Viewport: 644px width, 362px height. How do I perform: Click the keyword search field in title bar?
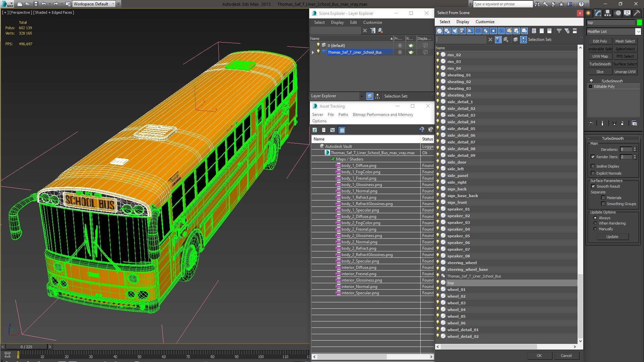[502, 4]
